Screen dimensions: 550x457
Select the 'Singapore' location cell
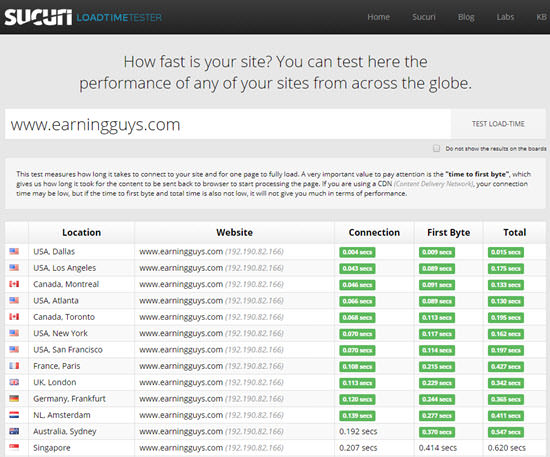(81, 448)
